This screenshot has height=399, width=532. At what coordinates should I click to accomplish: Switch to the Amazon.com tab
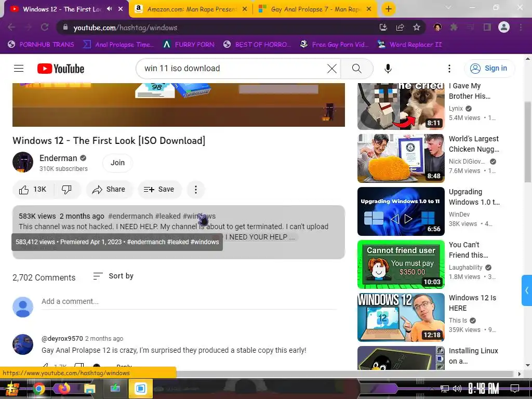click(191, 9)
